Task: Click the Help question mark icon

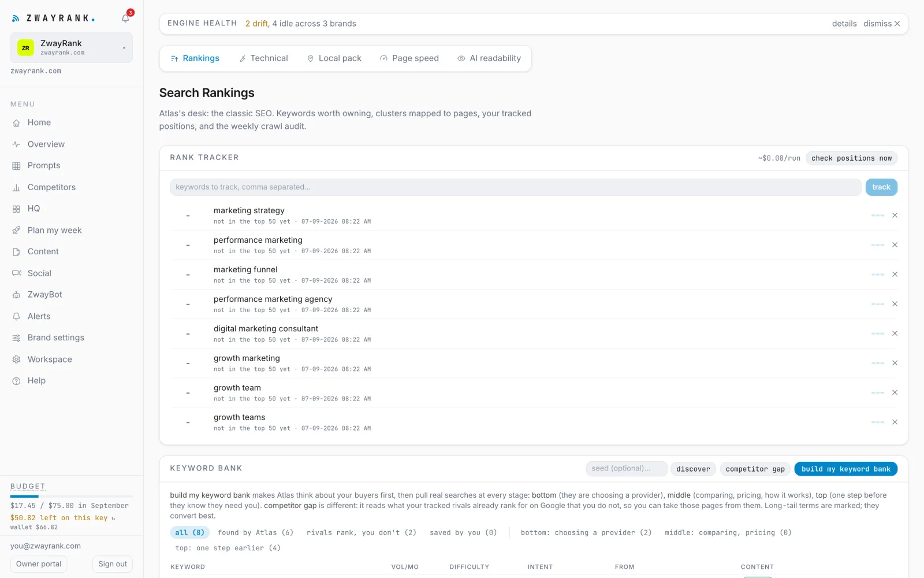Action: pyautogui.click(x=16, y=381)
